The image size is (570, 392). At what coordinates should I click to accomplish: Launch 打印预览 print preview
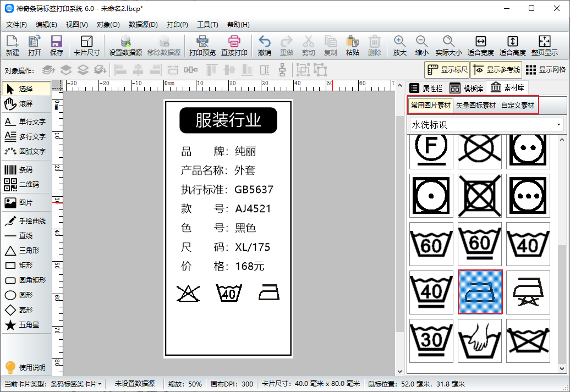[202, 46]
